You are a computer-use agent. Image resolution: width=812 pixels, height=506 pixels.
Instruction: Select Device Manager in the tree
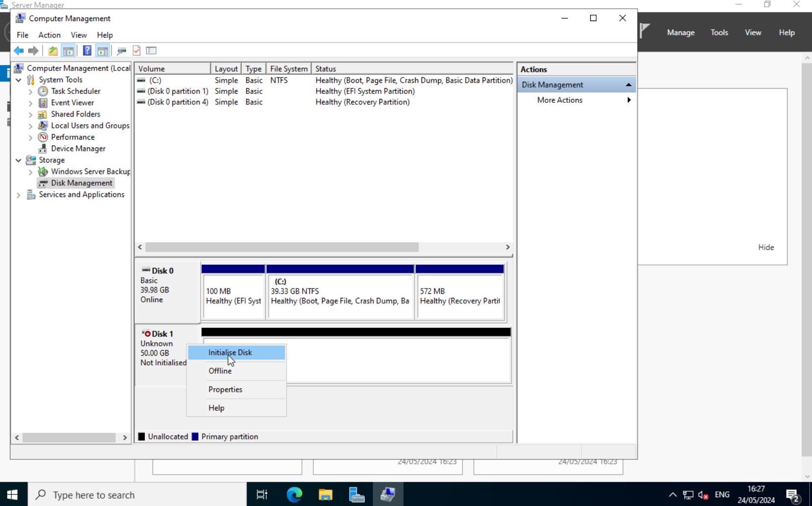78,148
